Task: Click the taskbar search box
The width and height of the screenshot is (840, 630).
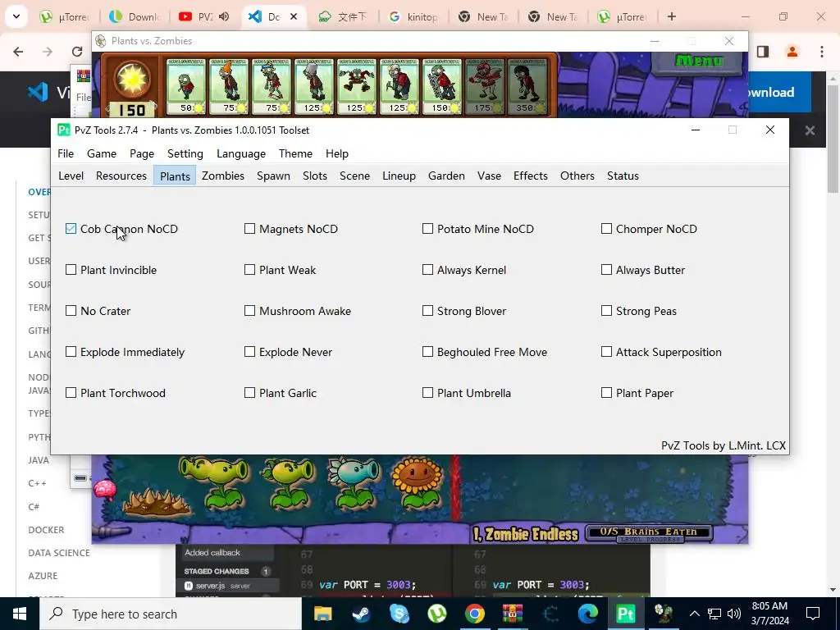Action: click(x=171, y=614)
